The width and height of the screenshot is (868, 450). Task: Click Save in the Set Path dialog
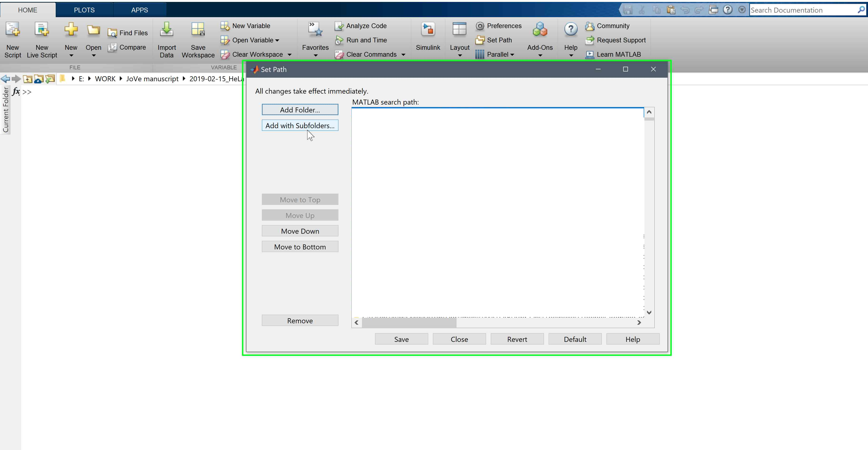(x=401, y=339)
